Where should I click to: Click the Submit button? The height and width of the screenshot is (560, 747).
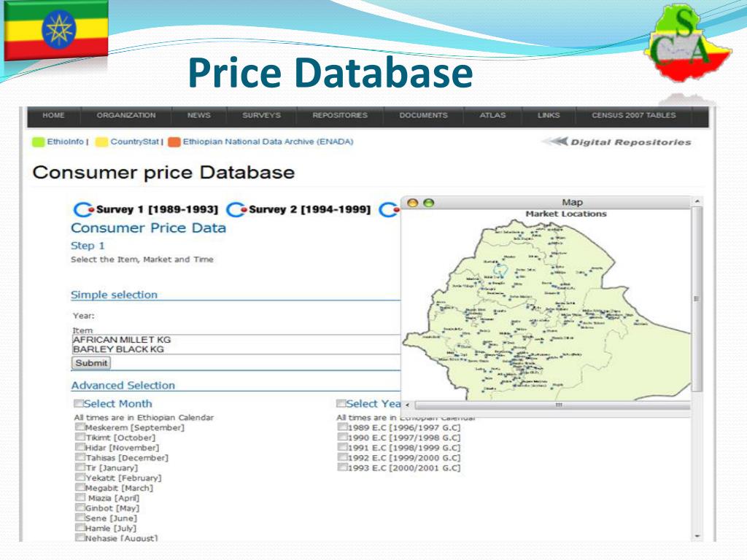(x=91, y=363)
